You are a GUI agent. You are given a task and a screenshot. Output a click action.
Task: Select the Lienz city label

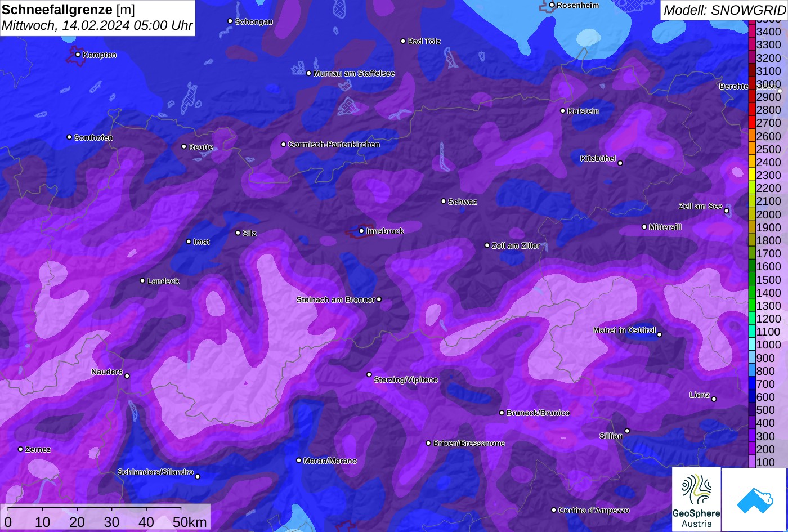tap(700, 395)
